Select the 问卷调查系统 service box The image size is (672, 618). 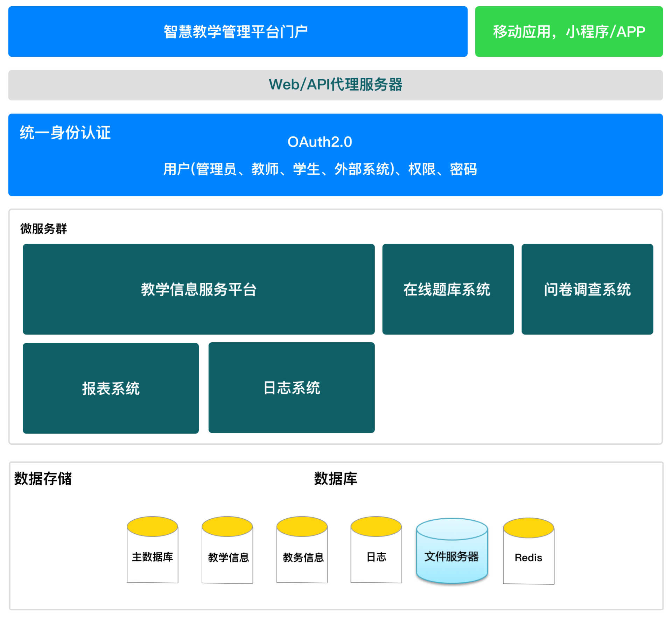(587, 289)
